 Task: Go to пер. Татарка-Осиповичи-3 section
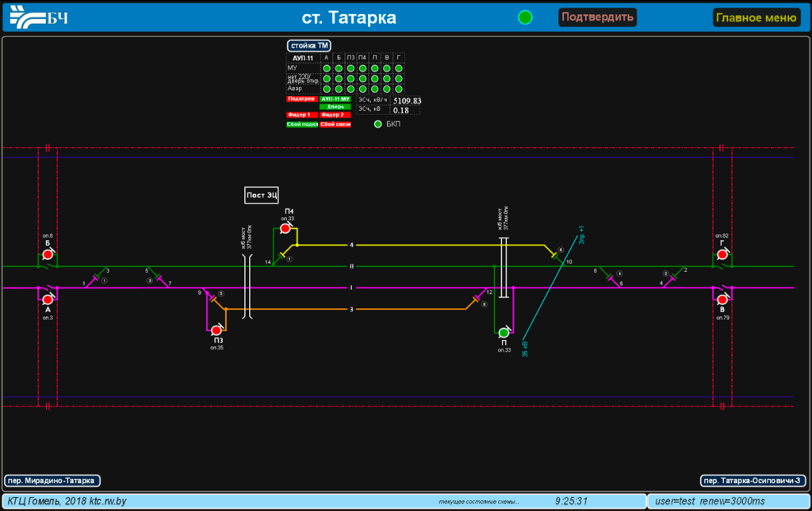coord(753,480)
